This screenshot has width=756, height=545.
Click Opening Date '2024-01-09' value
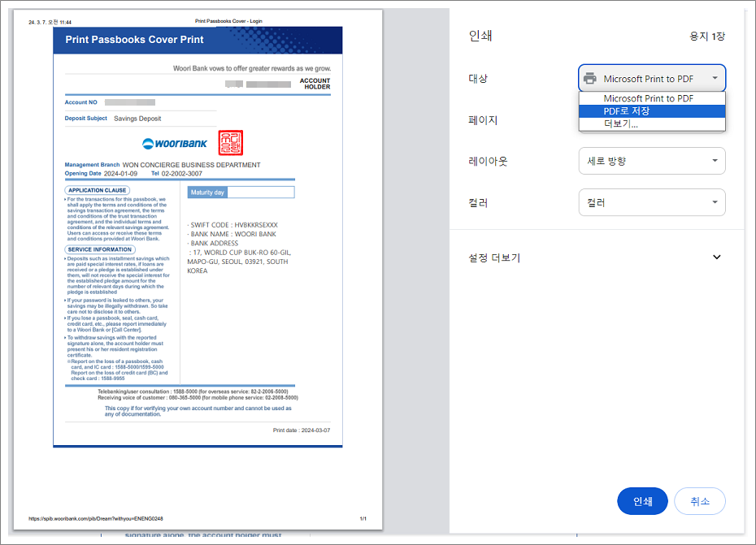pyautogui.click(x=120, y=174)
